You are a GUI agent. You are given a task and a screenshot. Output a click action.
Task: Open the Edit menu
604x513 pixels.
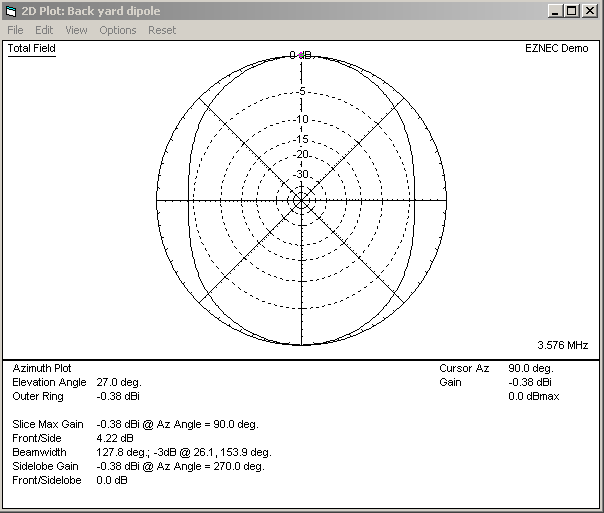tap(44, 30)
